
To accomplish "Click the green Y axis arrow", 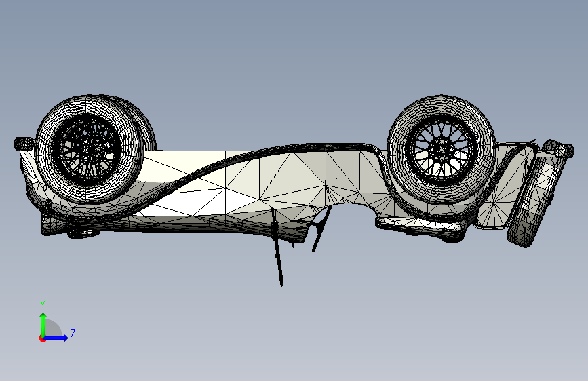I will [43, 325].
